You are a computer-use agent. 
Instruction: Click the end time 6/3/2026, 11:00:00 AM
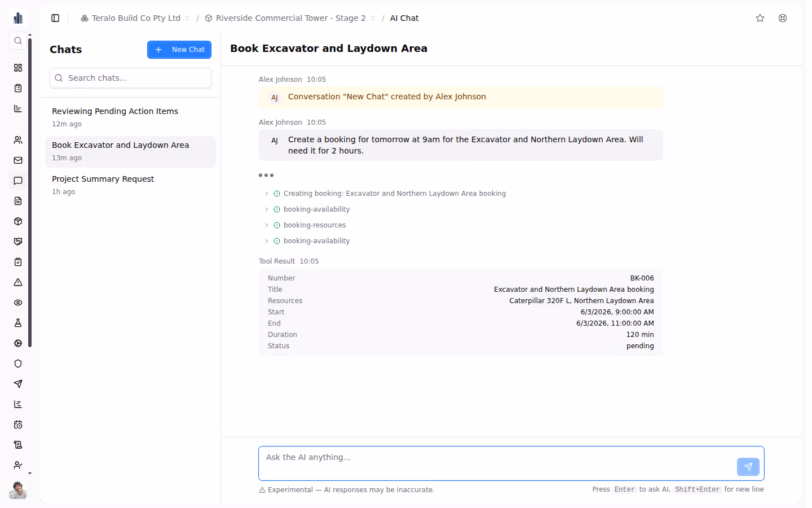tap(615, 323)
